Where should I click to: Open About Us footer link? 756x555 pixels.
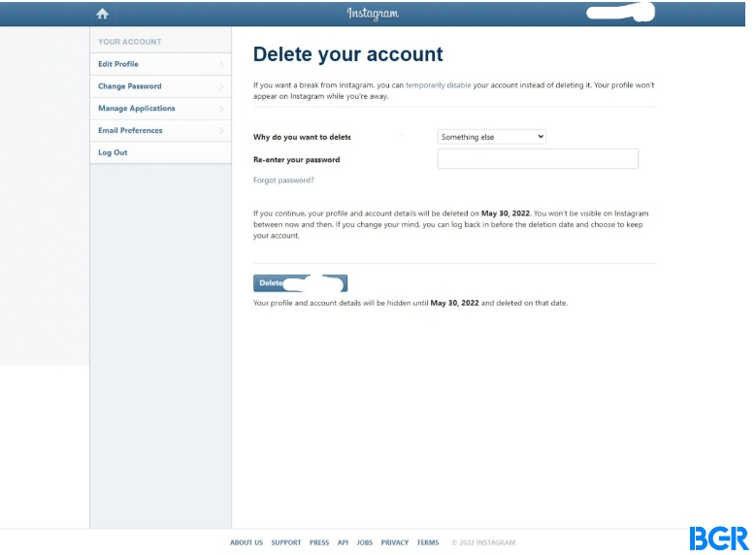(247, 542)
